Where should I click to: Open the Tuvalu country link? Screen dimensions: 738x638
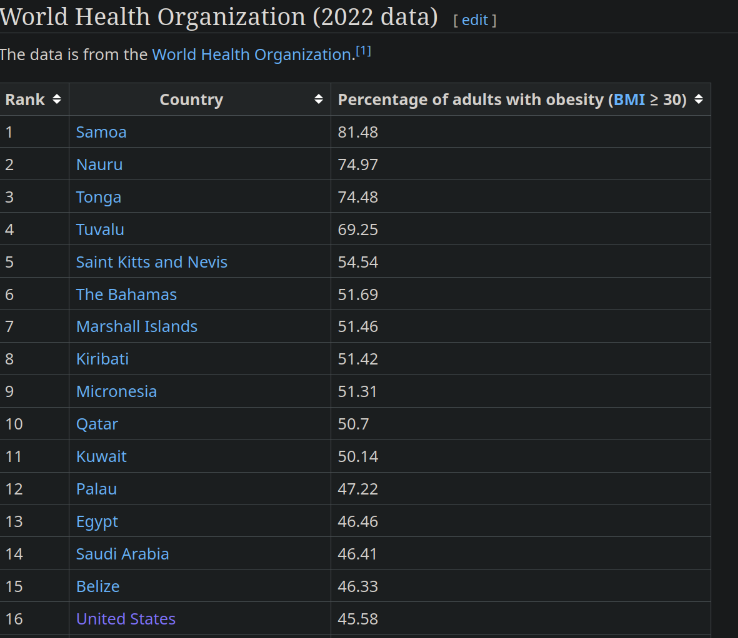pos(100,230)
